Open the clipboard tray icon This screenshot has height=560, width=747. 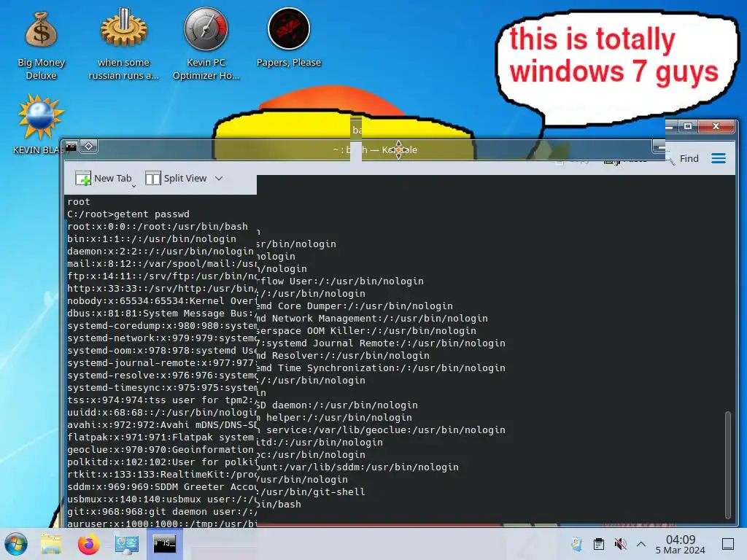[599, 544]
